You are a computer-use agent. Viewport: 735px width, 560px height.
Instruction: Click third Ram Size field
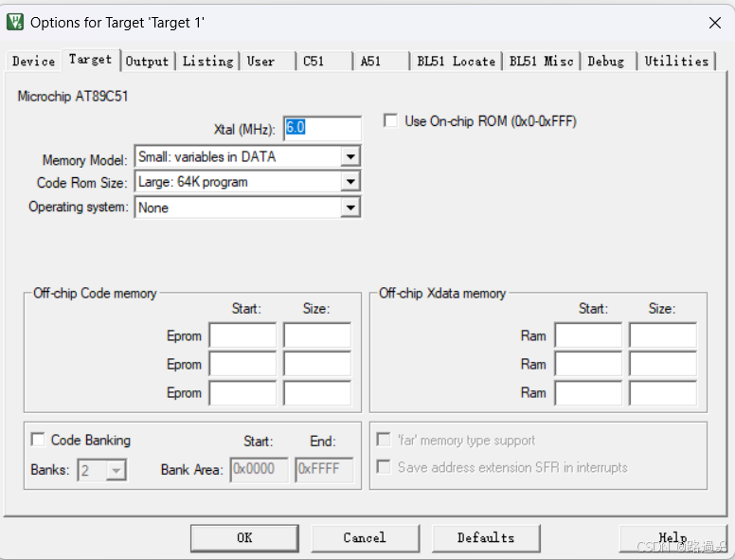pyautogui.click(x=663, y=392)
